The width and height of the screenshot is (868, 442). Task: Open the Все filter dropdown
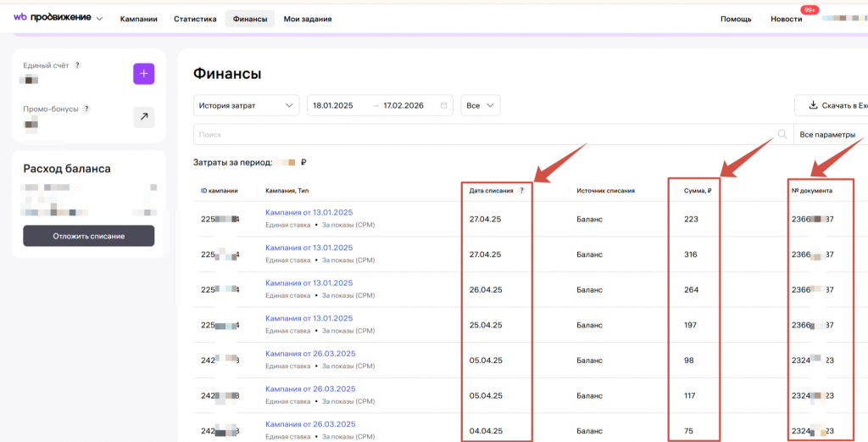[480, 106]
